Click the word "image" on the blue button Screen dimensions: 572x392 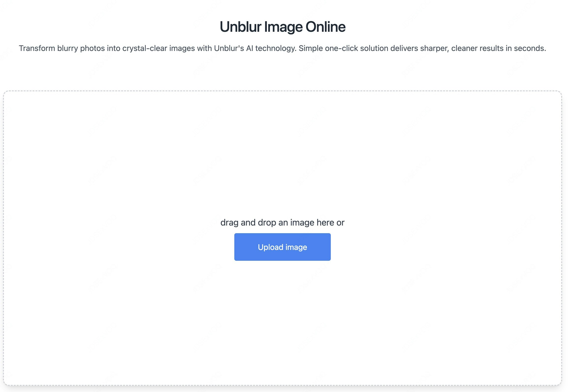coord(296,247)
